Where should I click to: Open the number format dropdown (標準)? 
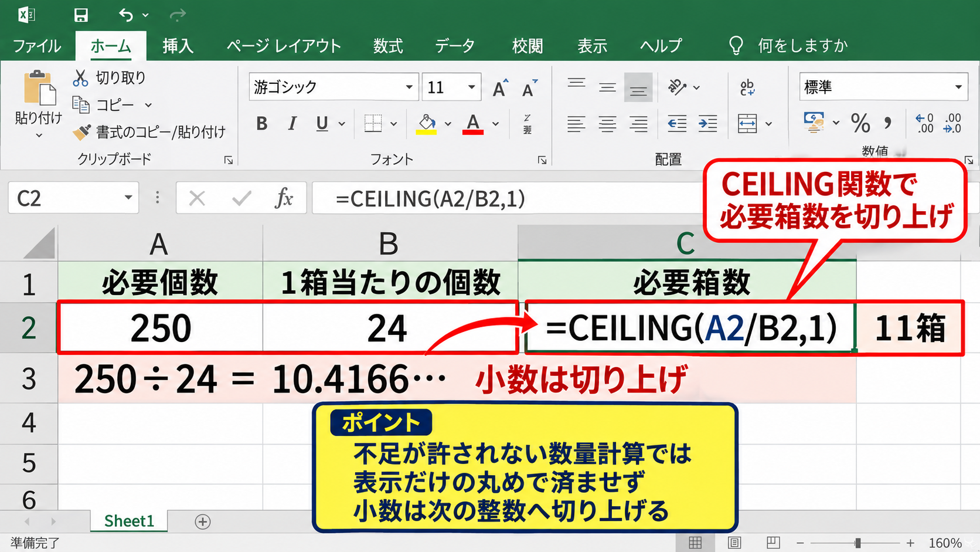point(958,87)
